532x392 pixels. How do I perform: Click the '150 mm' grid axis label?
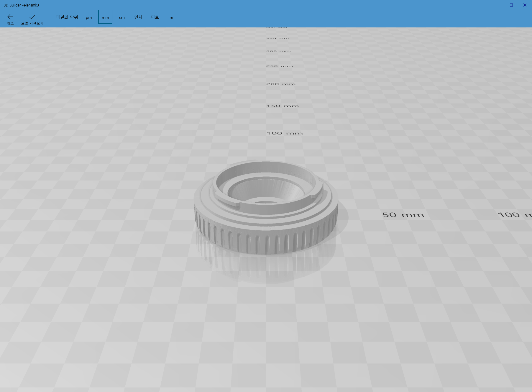[x=283, y=106]
